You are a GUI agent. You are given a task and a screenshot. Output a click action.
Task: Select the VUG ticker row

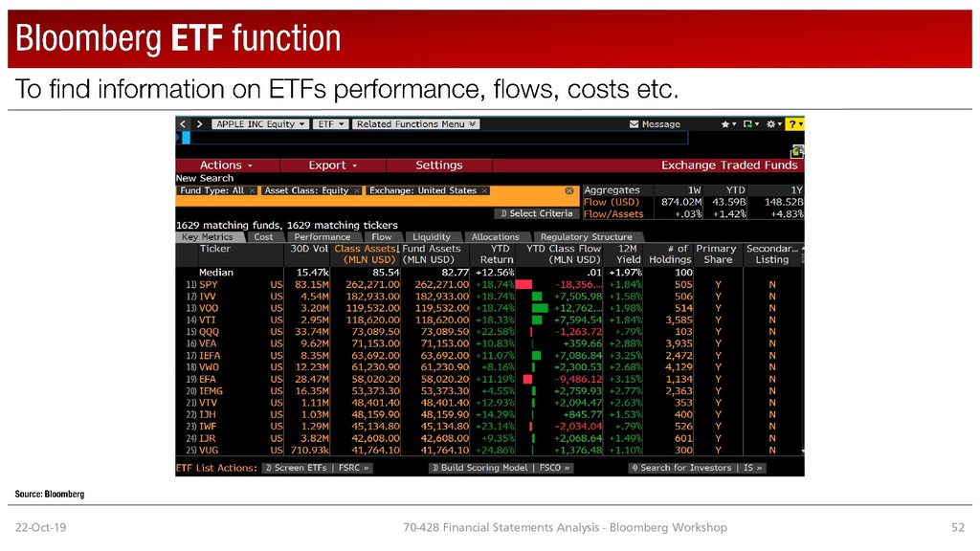click(x=489, y=451)
